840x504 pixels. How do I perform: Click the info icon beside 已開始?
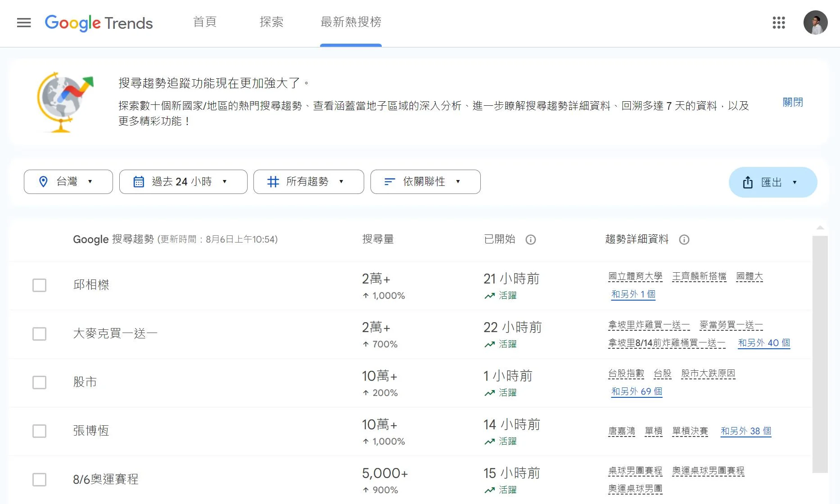click(531, 239)
